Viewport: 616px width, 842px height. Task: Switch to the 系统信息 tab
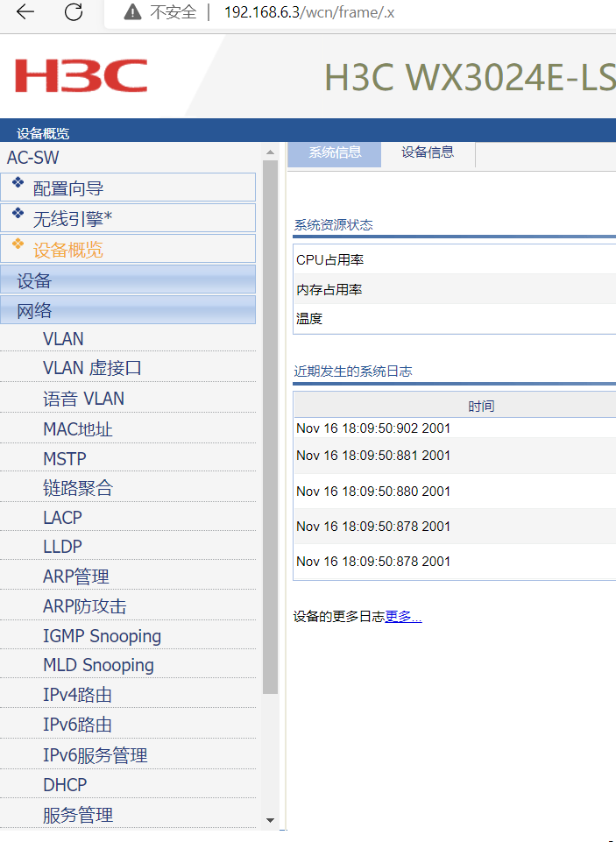pos(335,153)
